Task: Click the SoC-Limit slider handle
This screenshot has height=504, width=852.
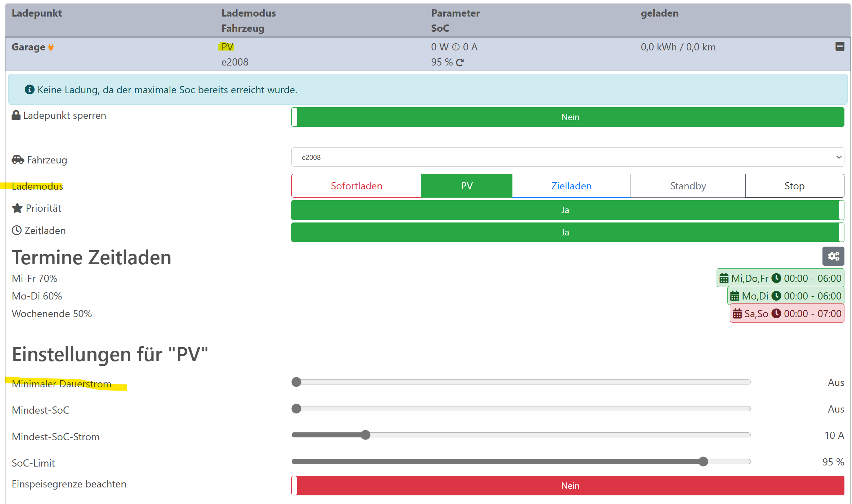Action: pyautogui.click(x=703, y=462)
